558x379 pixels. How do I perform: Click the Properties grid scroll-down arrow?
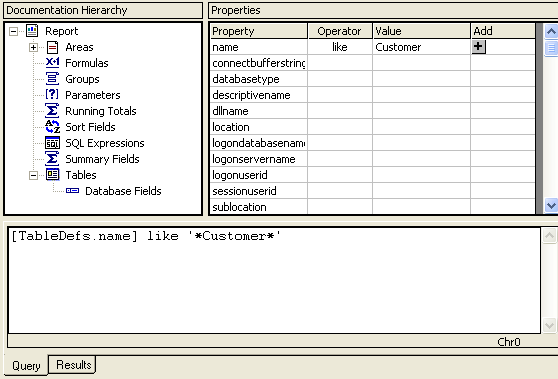tap(551, 205)
